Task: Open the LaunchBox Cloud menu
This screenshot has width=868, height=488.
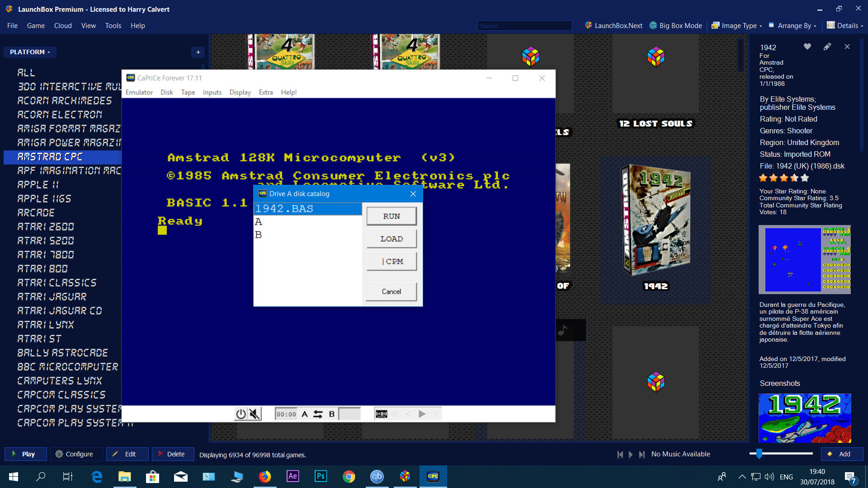Action: click(x=63, y=26)
